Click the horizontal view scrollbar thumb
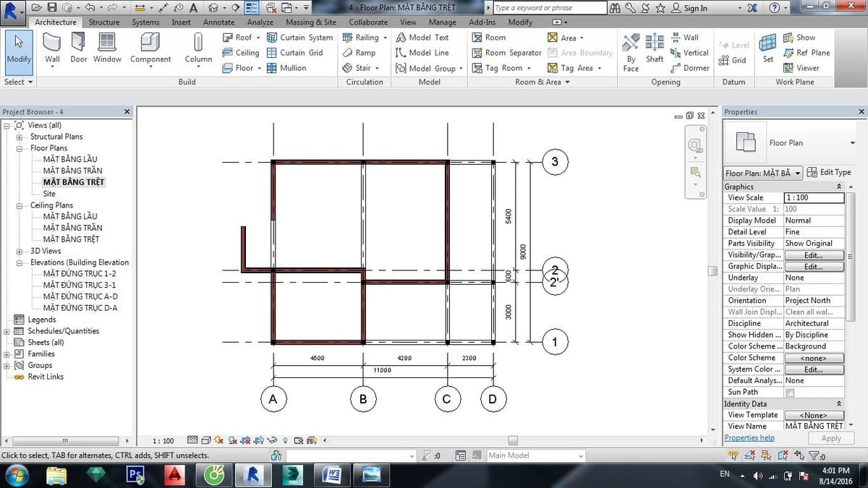 pyautogui.click(x=513, y=440)
